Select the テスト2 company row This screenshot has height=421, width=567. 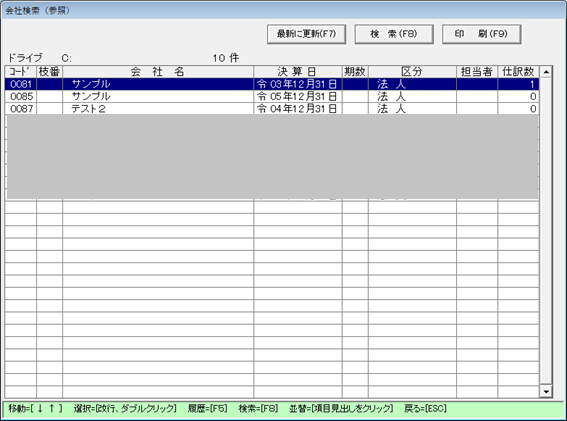pos(272,109)
